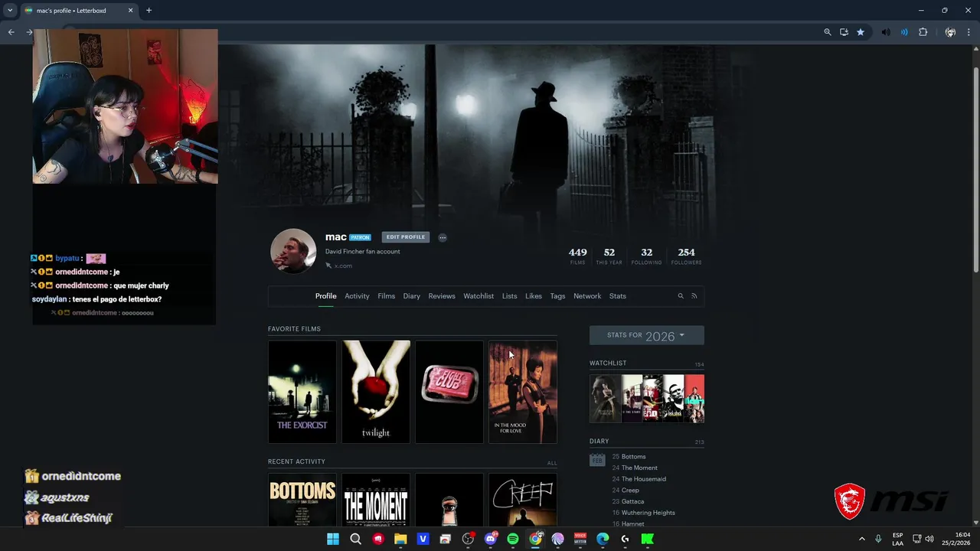This screenshot has height=551, width=980.
Task: Click the tab audio speaker icon
Action: [886, 32]
